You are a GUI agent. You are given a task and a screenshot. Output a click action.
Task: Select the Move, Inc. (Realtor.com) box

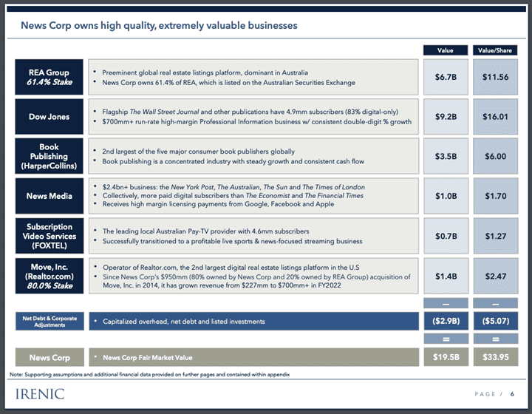click(50, 276)
